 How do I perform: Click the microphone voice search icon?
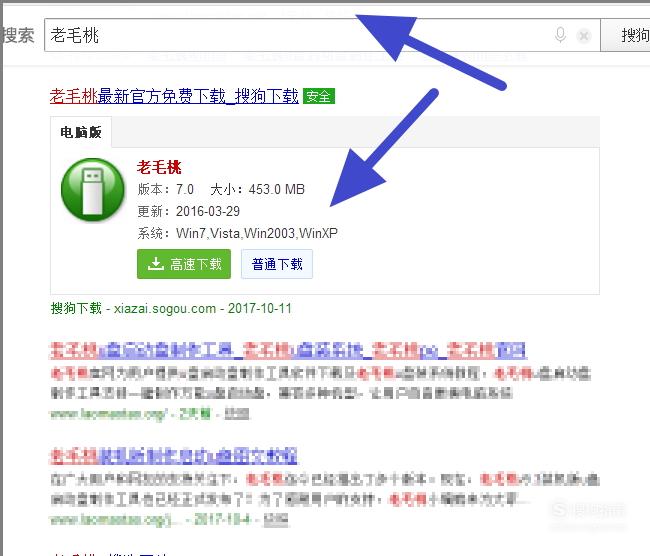point(560,35)
